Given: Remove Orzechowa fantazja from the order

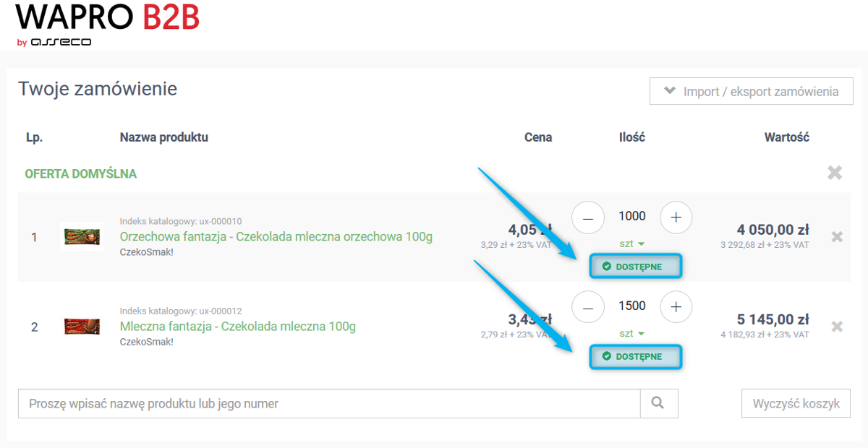Looking at the screenshot, I should (x=837, y=237).
